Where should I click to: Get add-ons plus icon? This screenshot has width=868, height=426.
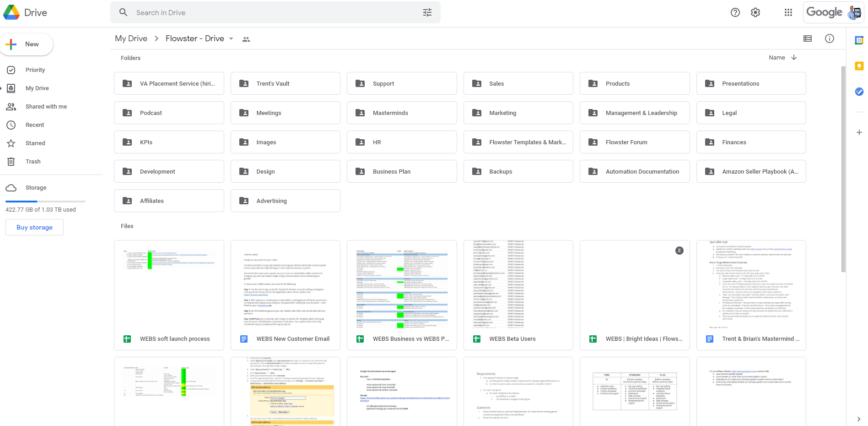pyautogui.click(x=859, y=132)
